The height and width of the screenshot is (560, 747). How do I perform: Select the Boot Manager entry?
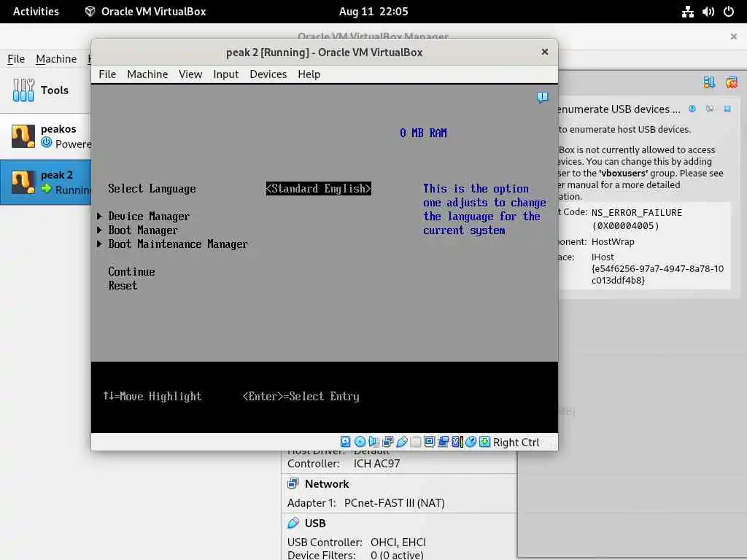(x=143, y=230)
